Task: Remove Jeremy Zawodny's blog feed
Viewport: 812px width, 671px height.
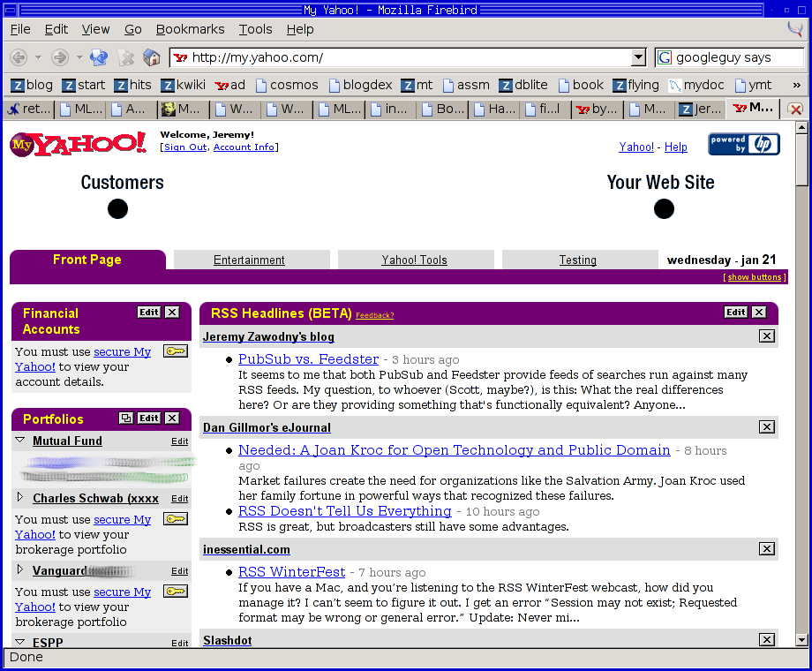Action: tap(767, 336)
